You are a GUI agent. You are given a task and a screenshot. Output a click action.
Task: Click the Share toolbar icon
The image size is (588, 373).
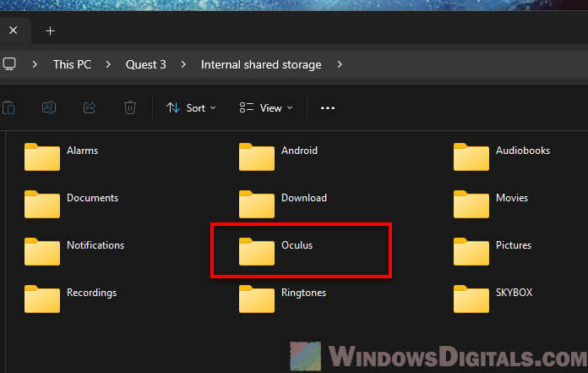click(x=90, y=107)
